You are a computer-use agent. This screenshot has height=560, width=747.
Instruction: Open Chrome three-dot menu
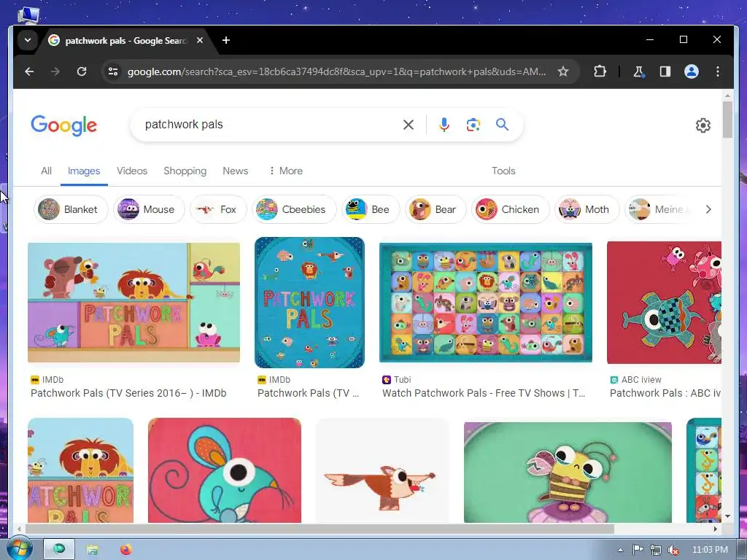click(x=718, y=71)
